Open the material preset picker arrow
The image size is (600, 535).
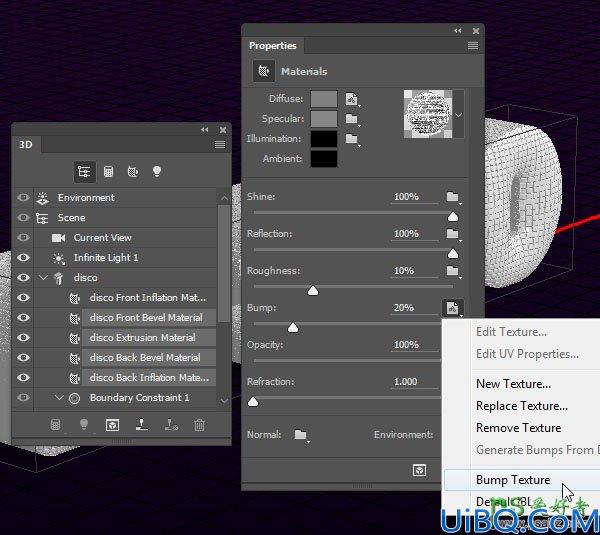pos(458,114)
